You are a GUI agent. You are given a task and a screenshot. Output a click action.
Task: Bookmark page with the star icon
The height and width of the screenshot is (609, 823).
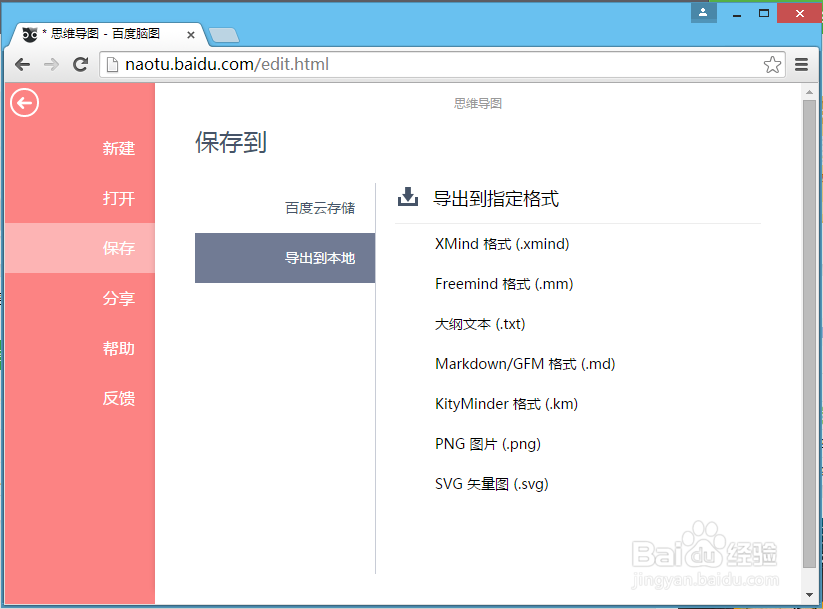pos(772,65)
